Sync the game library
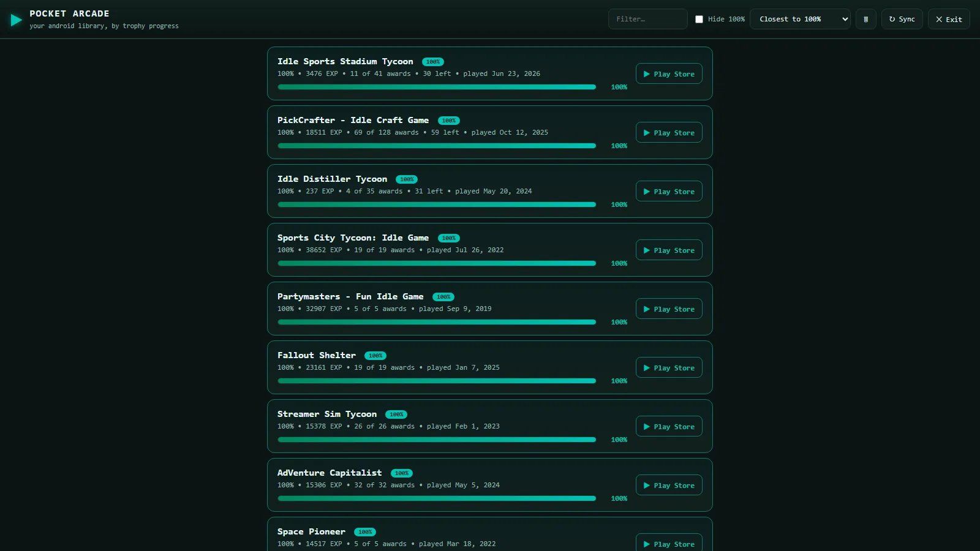The height and width of the screenshot is (551, 980). [x=902, y=19]
